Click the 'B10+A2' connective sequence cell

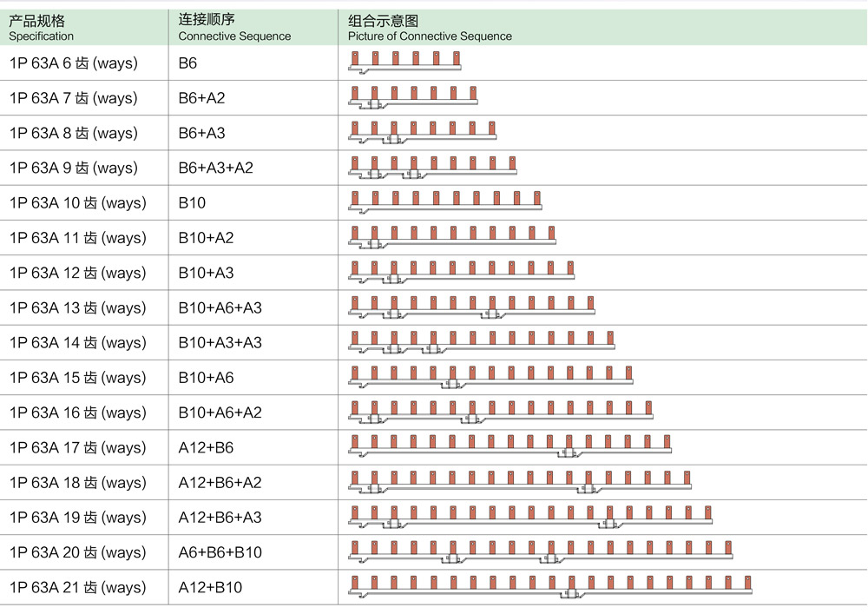coord(253,237)
